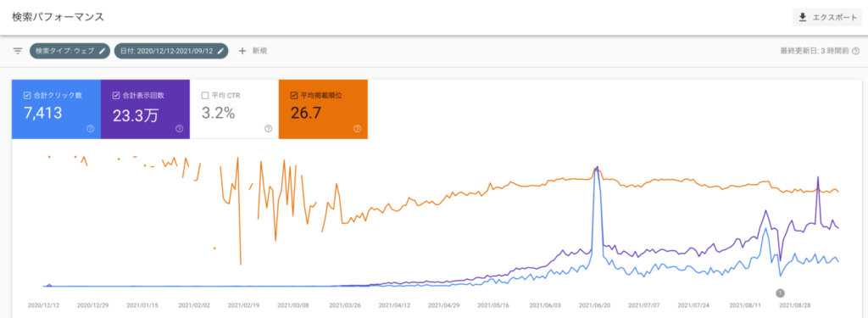This screenshot has width=868, height=318.
Task: Enable the 平均 CTR checkbox
Action: coord(205,95)
